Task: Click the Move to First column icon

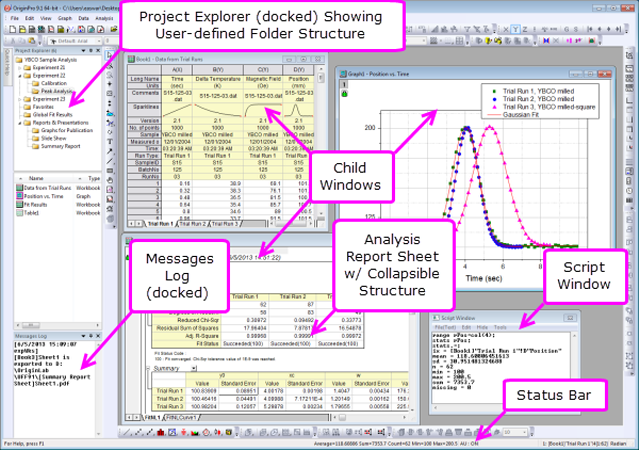Action: (x=590, y=29)
